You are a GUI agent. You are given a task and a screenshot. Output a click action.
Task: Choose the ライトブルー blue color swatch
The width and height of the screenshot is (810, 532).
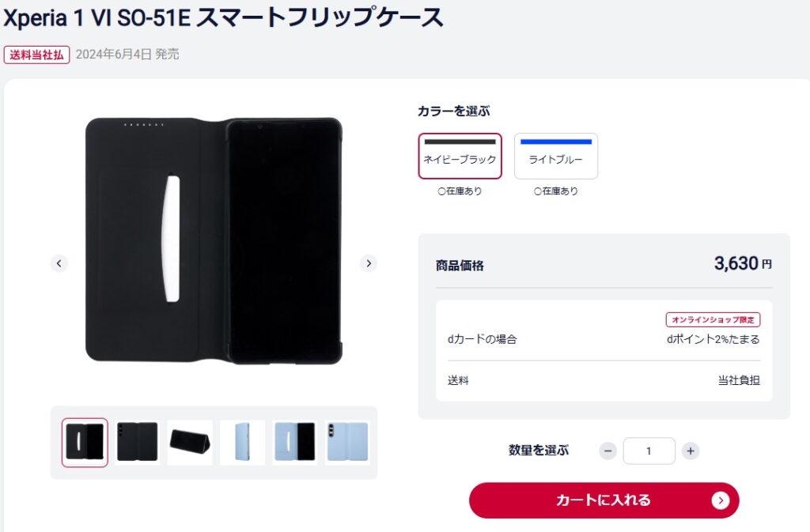[x=556, y=157]
